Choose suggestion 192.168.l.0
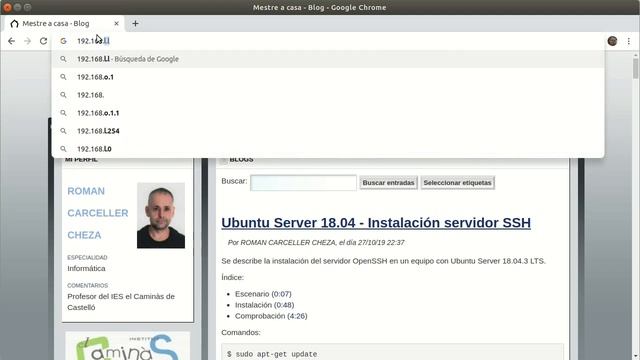This screenshot has height=360, width=640. 328,149
